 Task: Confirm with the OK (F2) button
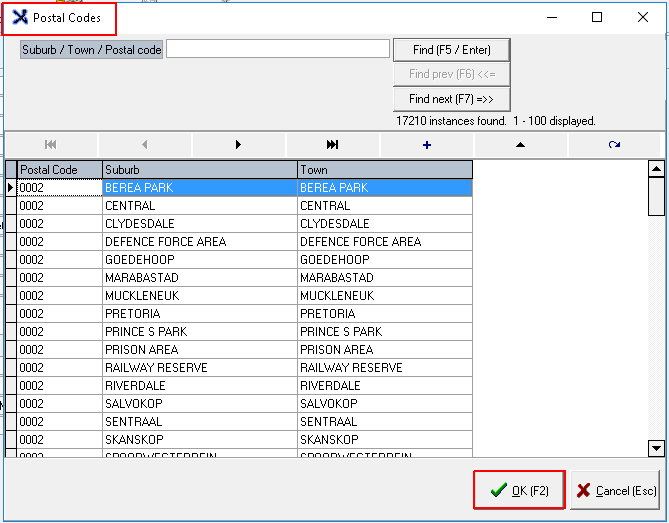pyautogui.click(x=519, y=491)
